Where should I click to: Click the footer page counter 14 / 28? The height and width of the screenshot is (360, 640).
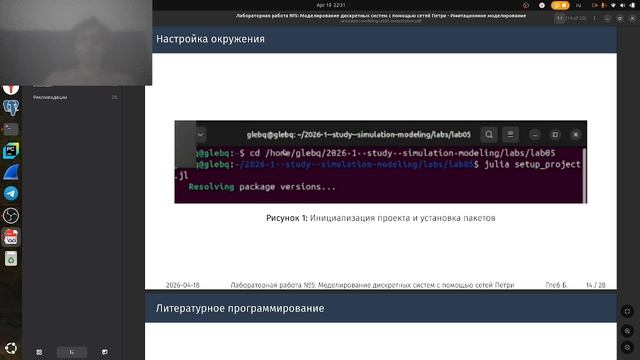[x=596, y=285]
